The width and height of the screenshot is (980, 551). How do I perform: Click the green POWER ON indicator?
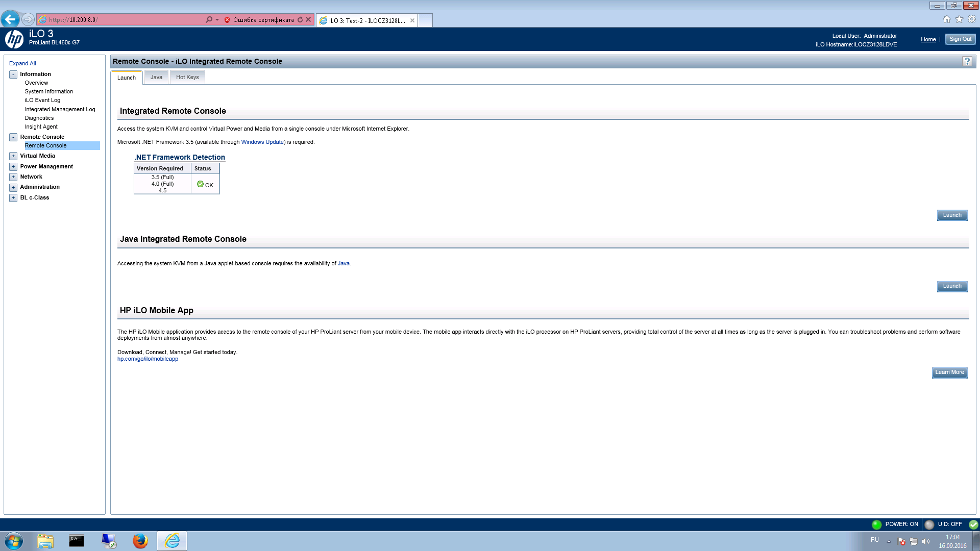click(x=877, y=524)
